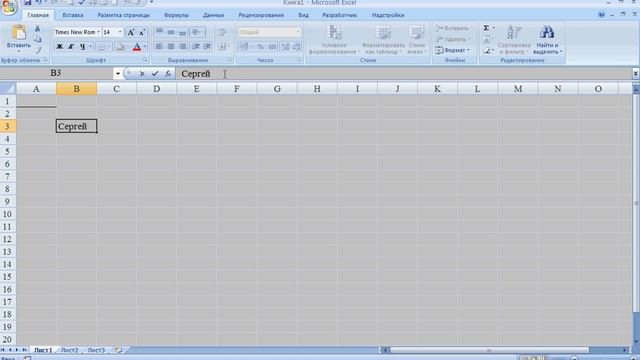
Task: Open the font color dropdown arrow
Action: [144, 47]
